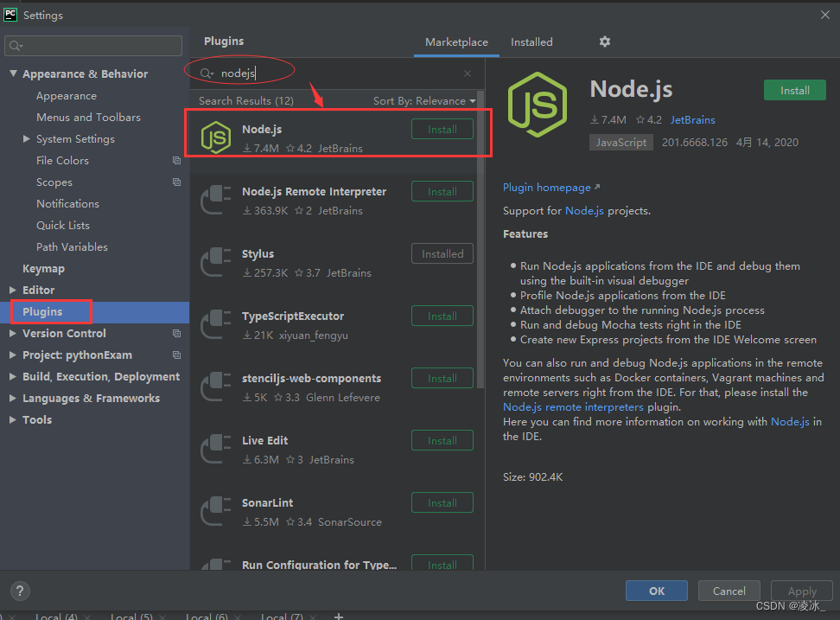Screen dimensions: 840x620
Task: Select the Local (5) terminal tab
Action: pyautogui.click(x=131, y=617)
